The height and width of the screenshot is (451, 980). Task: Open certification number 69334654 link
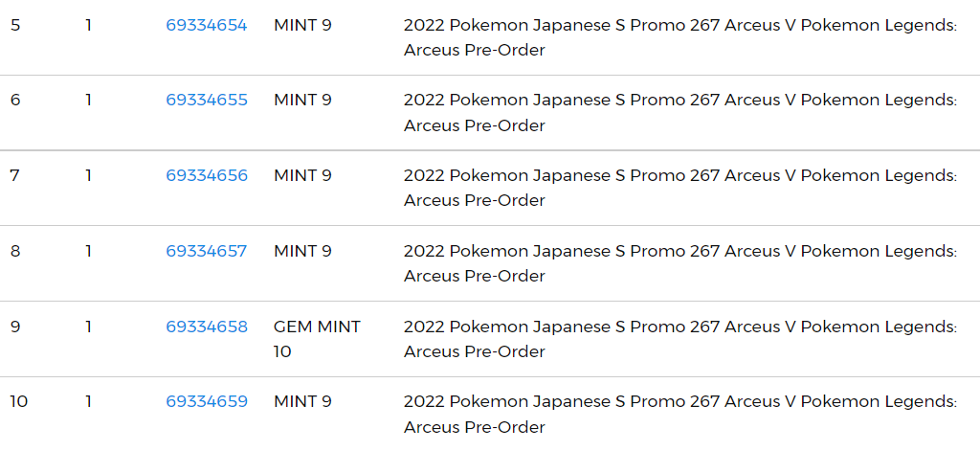click(207, 26)
